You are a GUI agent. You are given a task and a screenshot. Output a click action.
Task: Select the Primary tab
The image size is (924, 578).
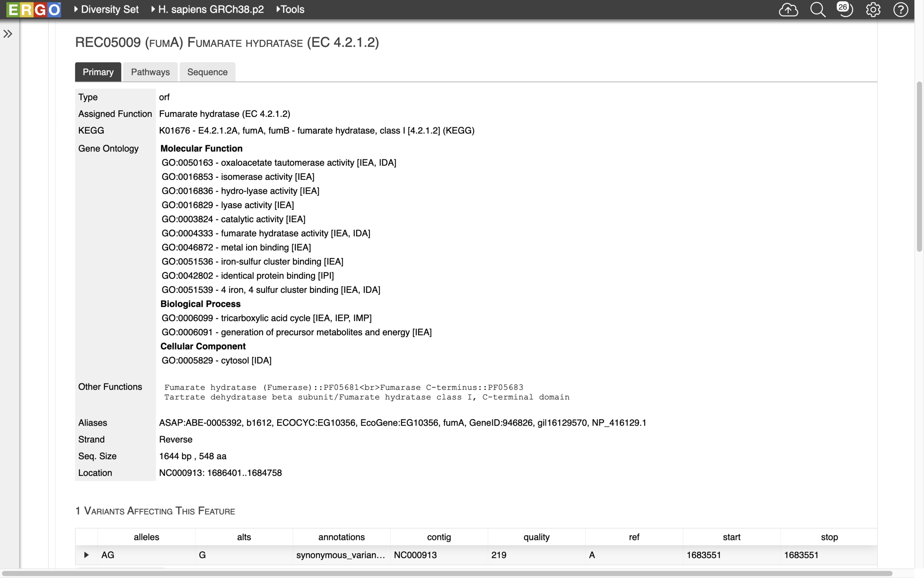coord(98,72)
